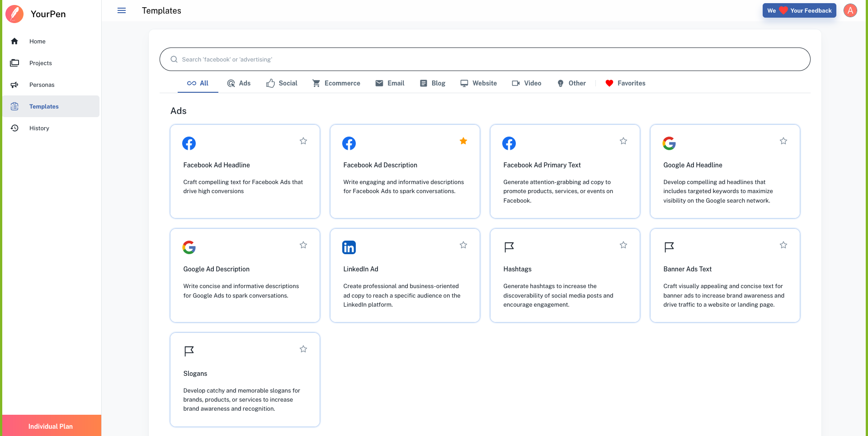Show the Favorites tab
The width and height of the screenshot is (868, 436).
[625, 83]
